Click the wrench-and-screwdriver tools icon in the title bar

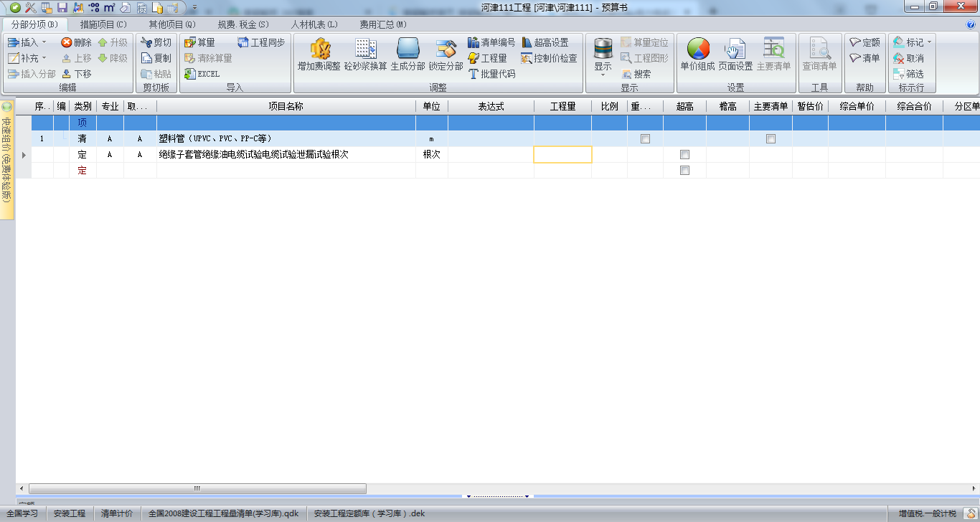(30, 7)
